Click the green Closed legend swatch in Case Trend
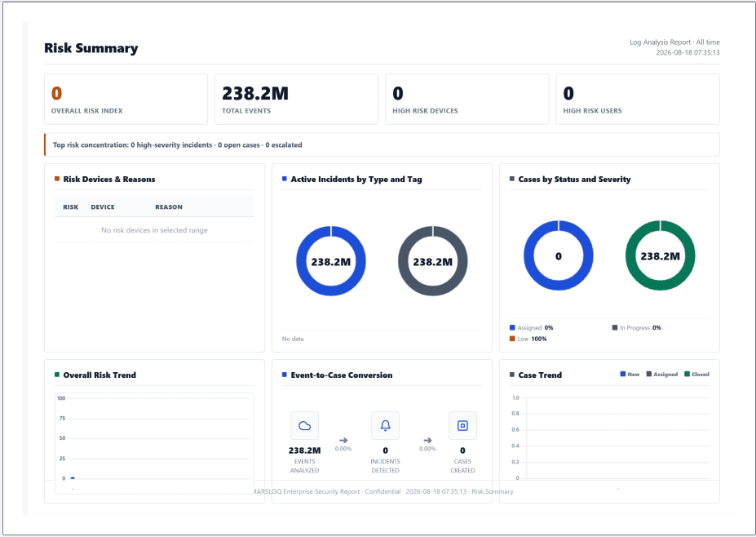756x537 pixels. coord(687,374)
